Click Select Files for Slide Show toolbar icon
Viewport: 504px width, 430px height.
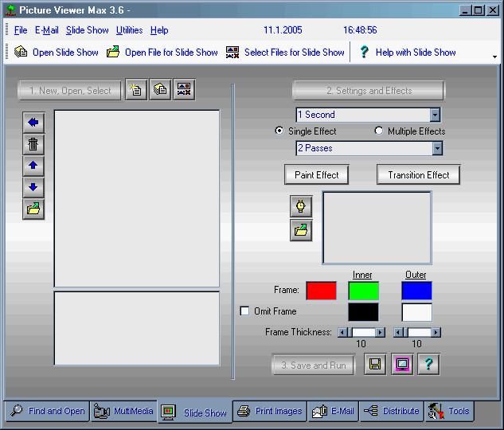tap(232, 52)
